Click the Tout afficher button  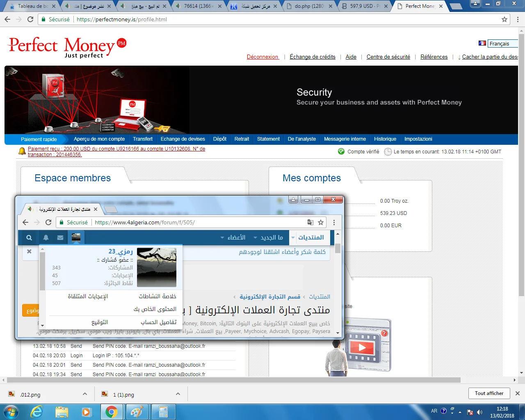click(489, 393)
